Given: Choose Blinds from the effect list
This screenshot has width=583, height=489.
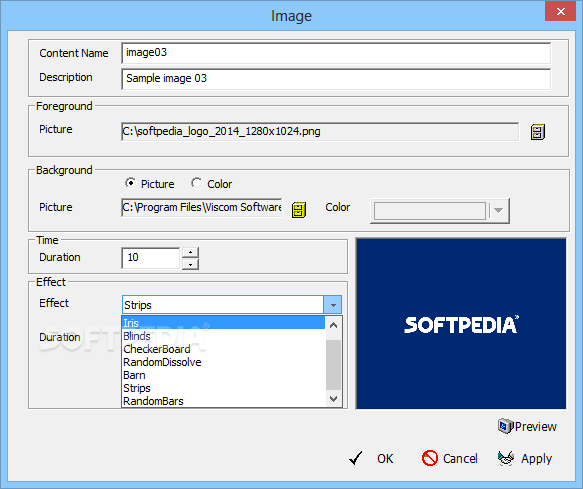Looking at the screenshot, I should pos(223,336).
